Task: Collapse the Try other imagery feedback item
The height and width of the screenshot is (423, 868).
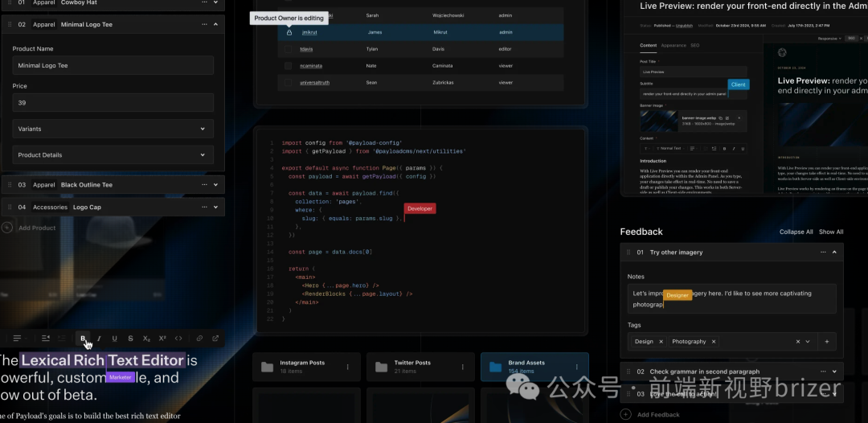Action: (834, 252)
